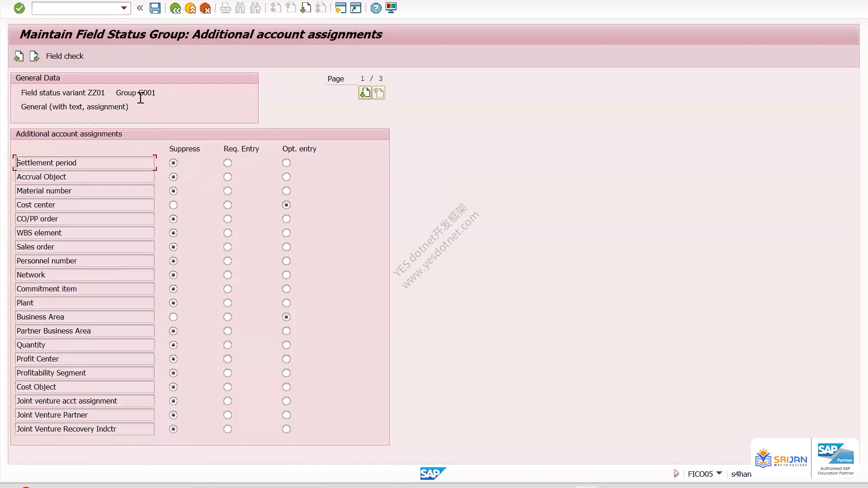
Task: Click the Customize Local Layout monitor icon
Action: 391,8
